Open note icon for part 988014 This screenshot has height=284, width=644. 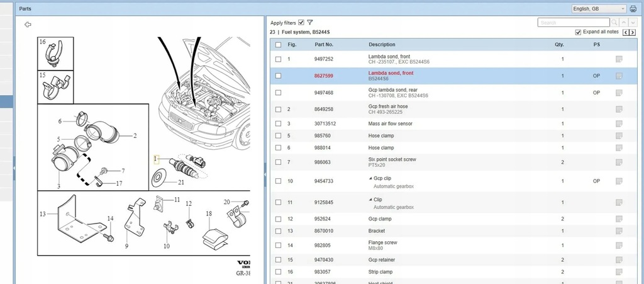pos(619,147)
